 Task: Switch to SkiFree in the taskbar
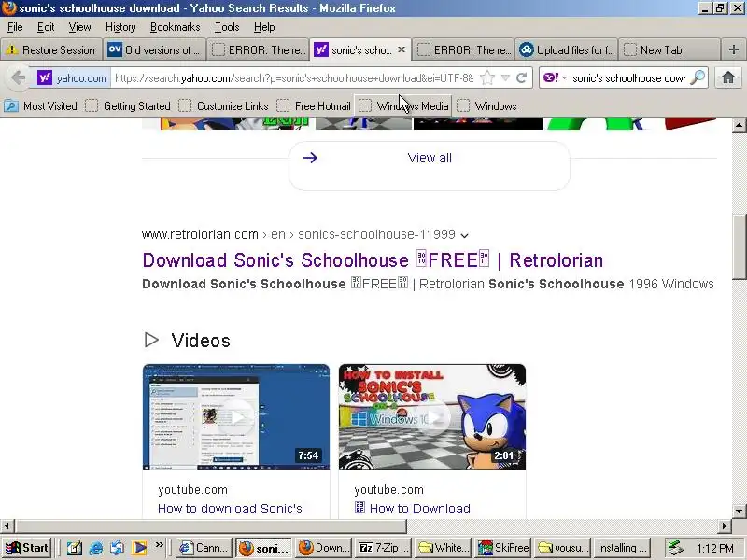coord(504,548)
